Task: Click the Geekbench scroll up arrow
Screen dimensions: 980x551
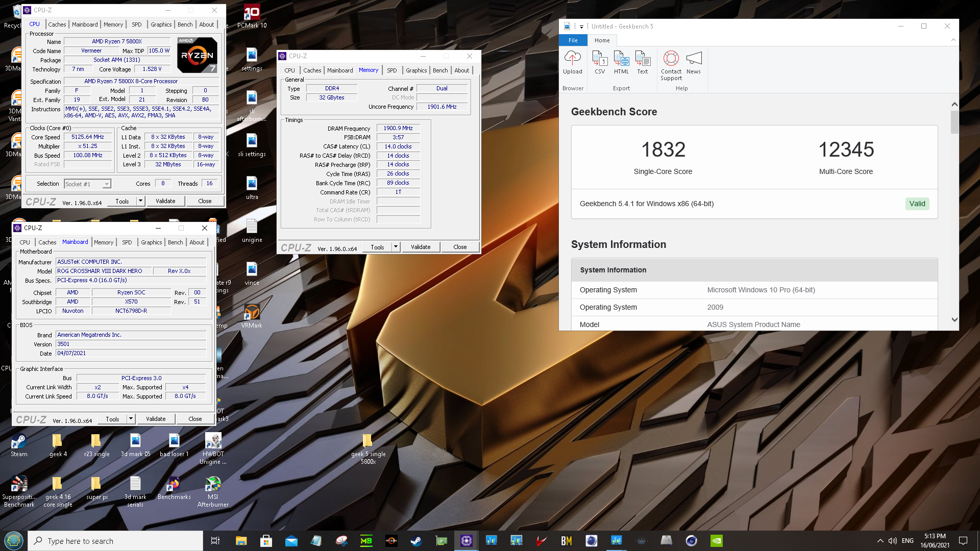Action: pos(954,104)
